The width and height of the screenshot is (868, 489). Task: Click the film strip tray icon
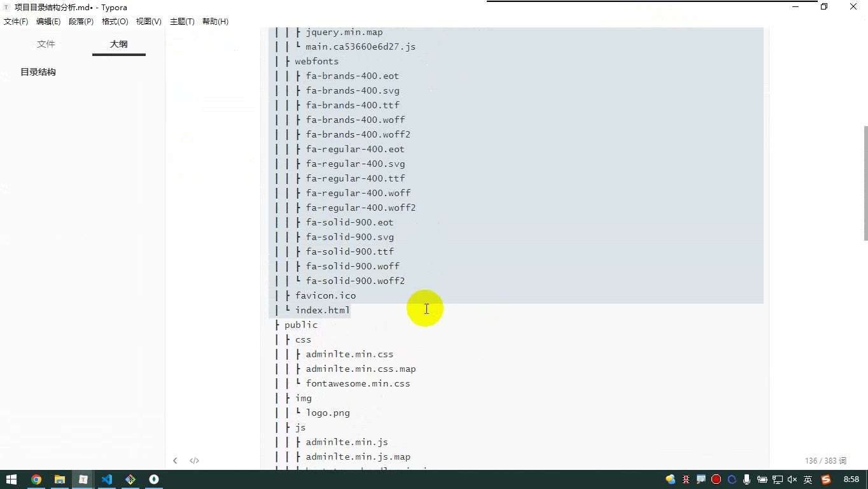pyautogui.click(x=686, y=479)
